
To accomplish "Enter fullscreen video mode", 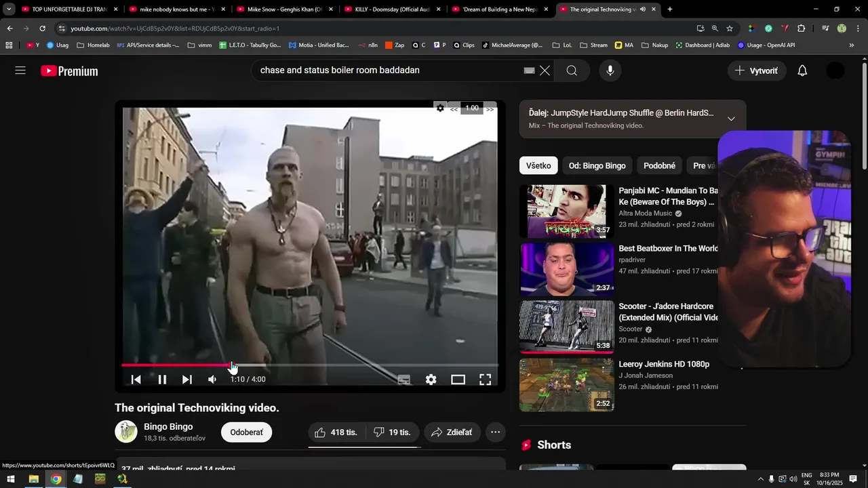I will 486,380.
